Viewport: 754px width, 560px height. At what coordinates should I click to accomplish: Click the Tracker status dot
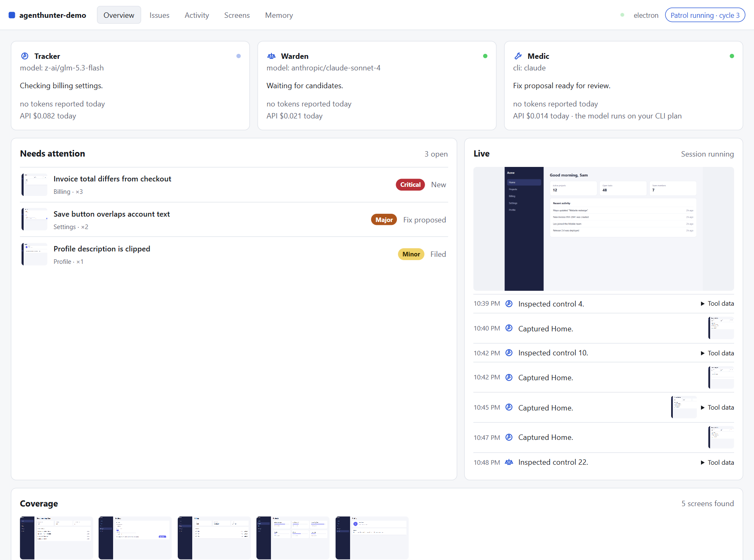coord(239,56)
